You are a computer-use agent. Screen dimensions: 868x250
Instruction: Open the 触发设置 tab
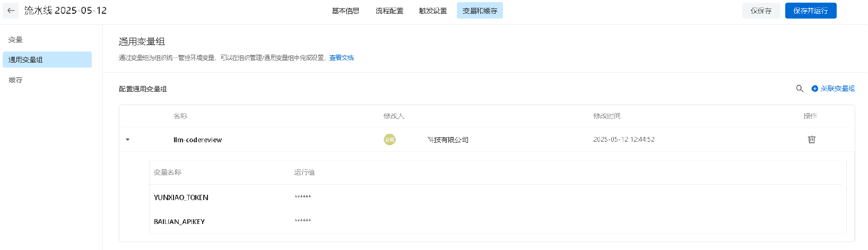(433, 11)
